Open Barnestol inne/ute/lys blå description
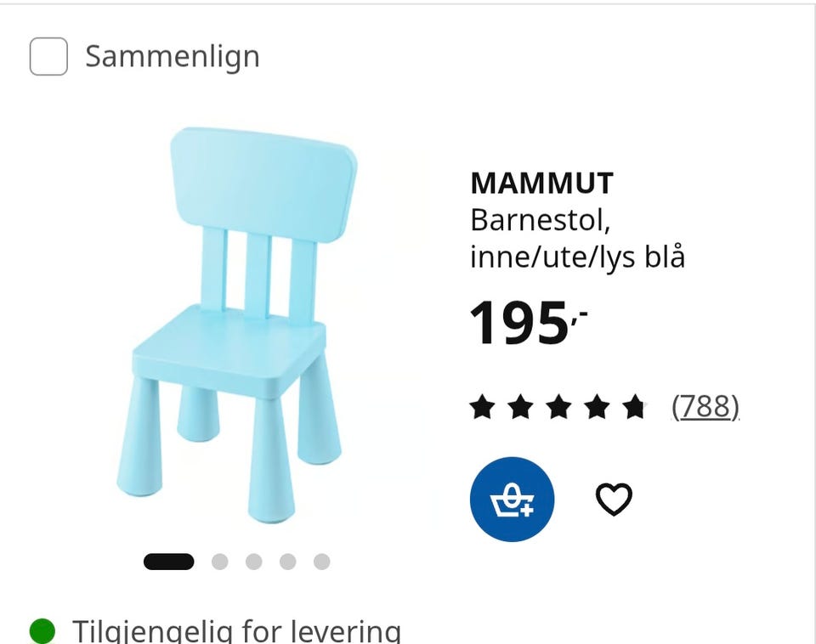 point(577,239)
